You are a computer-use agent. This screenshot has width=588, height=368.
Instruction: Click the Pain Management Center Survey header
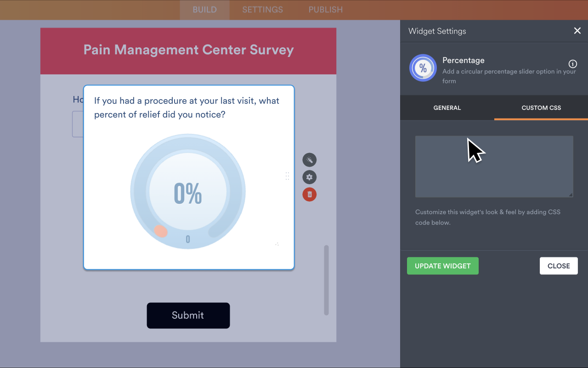pos(188,50)
